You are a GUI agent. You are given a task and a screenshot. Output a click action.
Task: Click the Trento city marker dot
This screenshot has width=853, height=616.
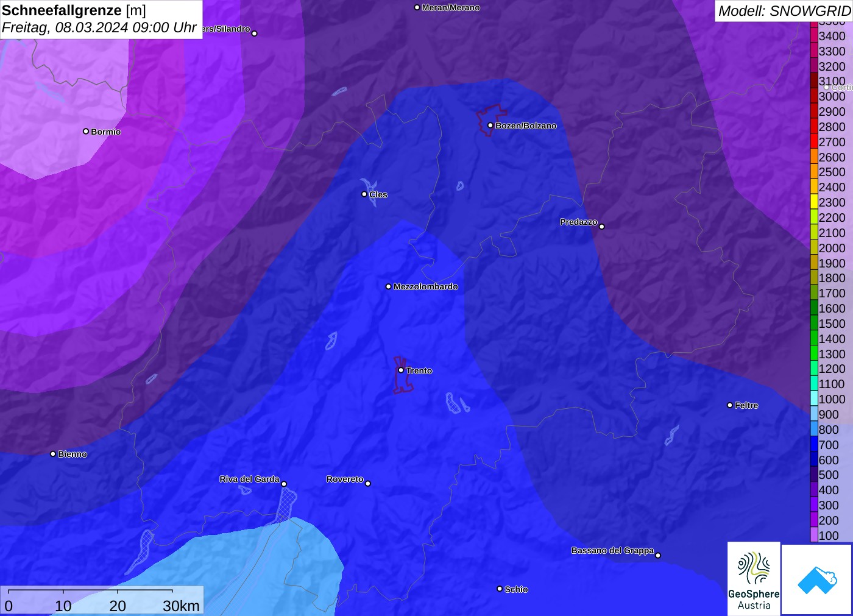(x=401, y=370)
